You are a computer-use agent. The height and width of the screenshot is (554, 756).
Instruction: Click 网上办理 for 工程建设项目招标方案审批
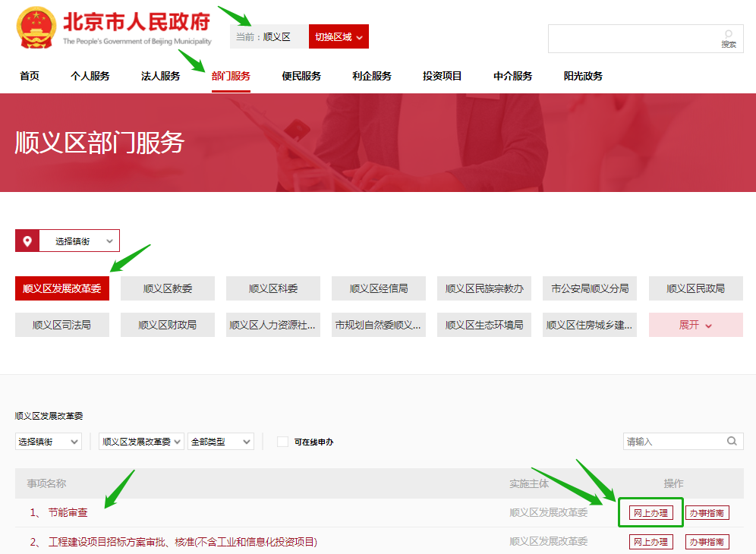[651, 542]
